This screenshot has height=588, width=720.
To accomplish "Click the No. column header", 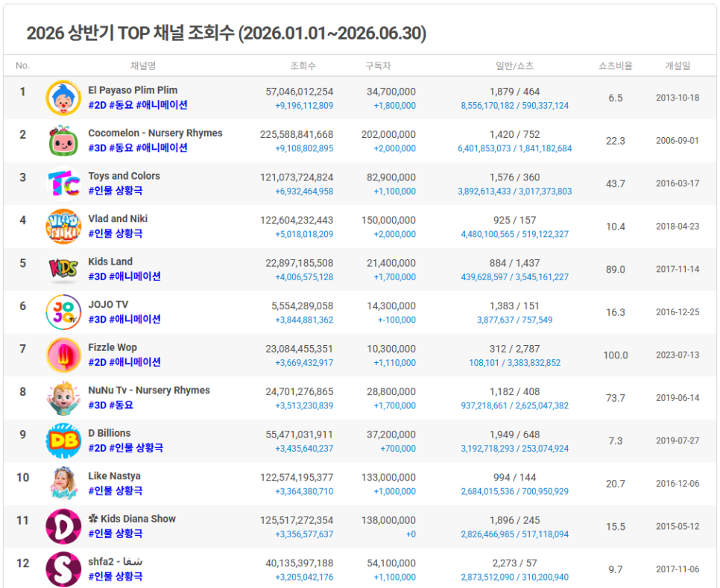I will coord(22,66).
